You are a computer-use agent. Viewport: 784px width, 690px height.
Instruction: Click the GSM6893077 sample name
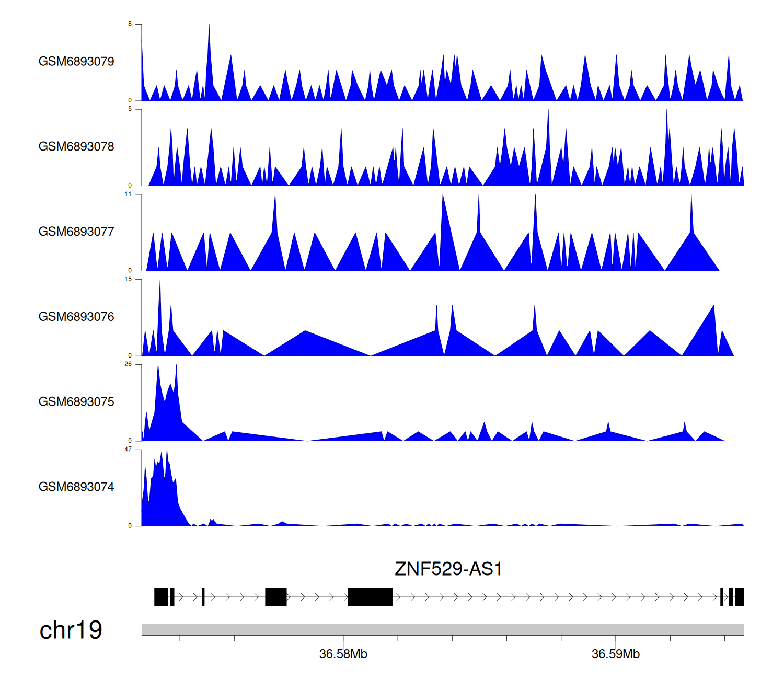click(76, 232)
